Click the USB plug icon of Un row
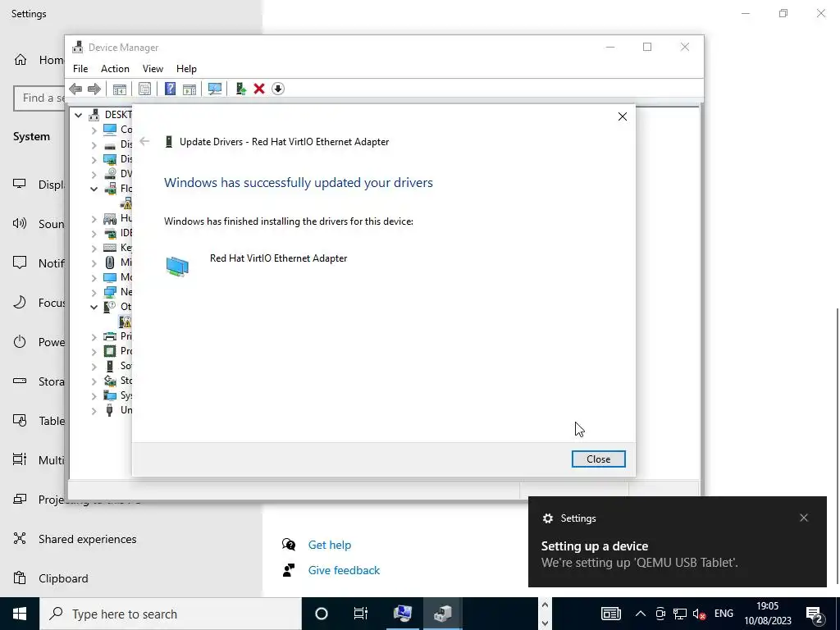840x630 pixels. tap(110, 410)
